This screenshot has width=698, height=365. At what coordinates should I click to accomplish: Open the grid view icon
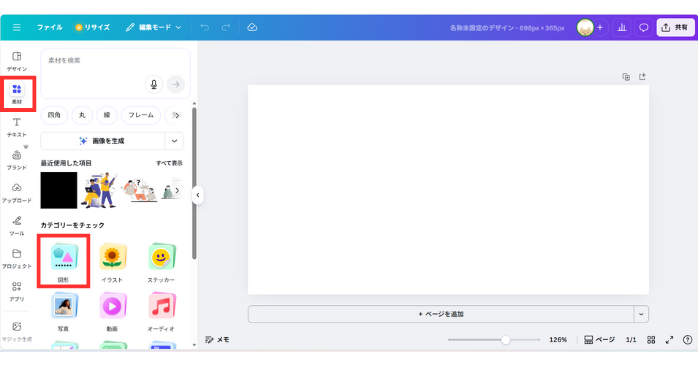pos(651,340)
